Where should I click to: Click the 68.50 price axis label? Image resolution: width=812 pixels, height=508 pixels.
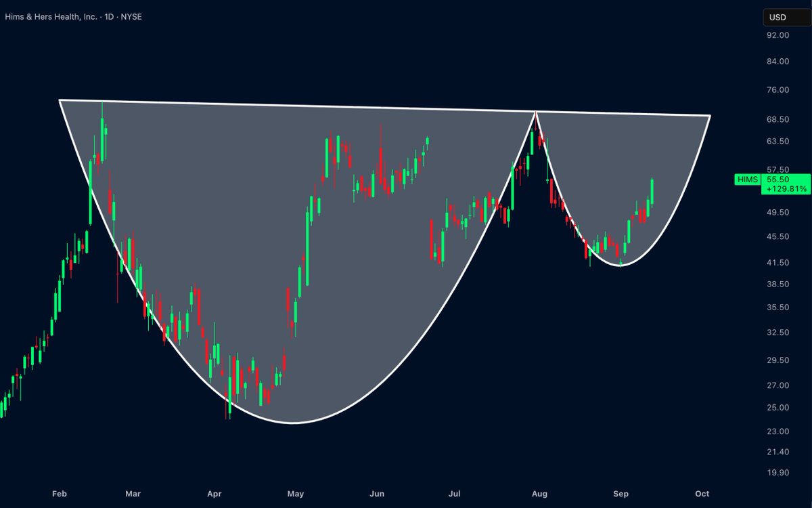778,120
